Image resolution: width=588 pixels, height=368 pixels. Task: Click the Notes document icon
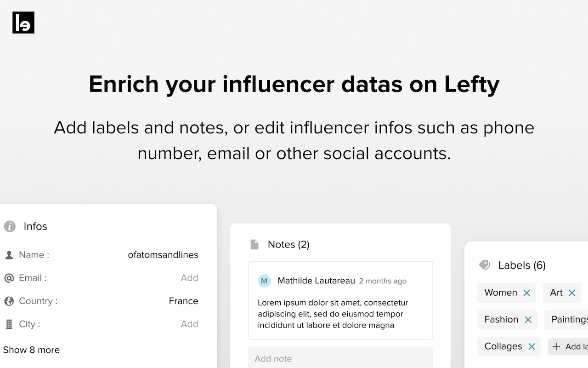pyautogui.click(x=254, y=244)
